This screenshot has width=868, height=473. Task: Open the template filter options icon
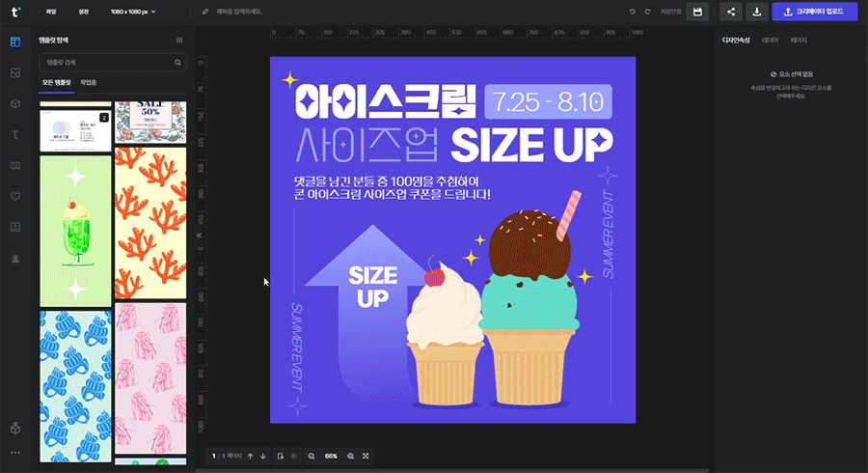pos(179,41)
